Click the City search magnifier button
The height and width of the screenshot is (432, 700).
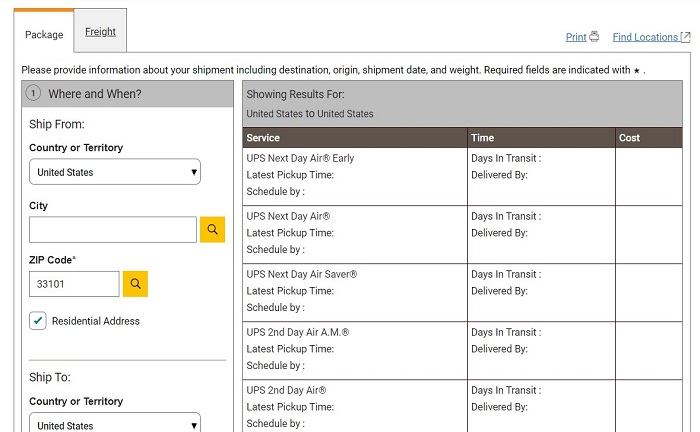[x=212, y=229]
